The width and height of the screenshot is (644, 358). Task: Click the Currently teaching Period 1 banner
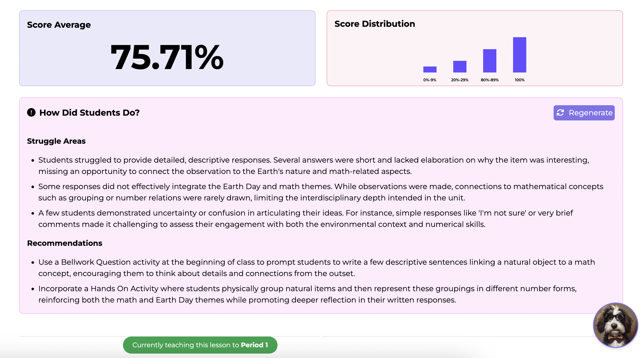(x=200, y=345)
